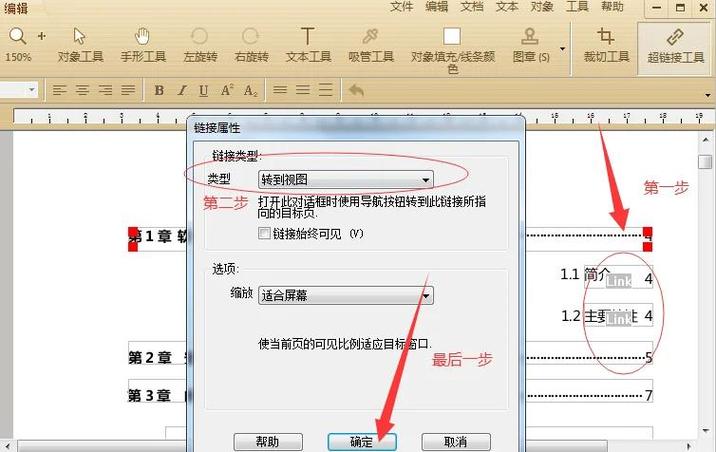
Task: Click vertical scrollbar up arrow
Action: pyautogui.click(x=705, y=139)
